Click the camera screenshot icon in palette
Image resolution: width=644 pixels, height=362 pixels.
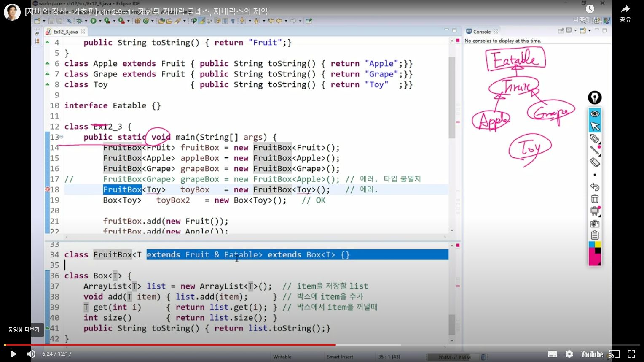tap(595, 223)
